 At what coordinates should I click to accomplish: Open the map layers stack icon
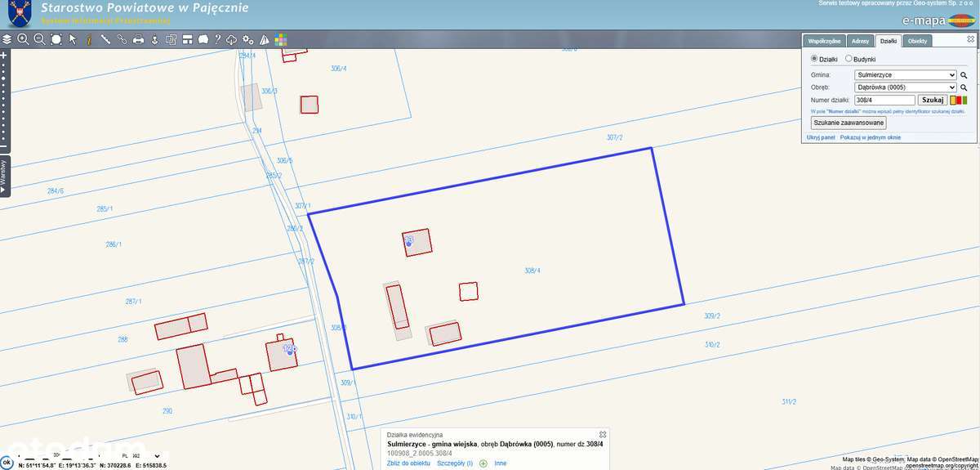coord(7,39)
